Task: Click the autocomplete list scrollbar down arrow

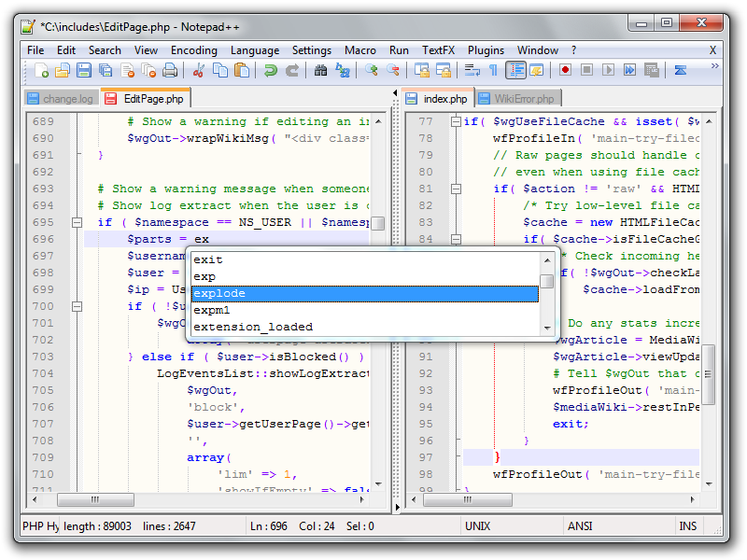Action: pos(547,328)
